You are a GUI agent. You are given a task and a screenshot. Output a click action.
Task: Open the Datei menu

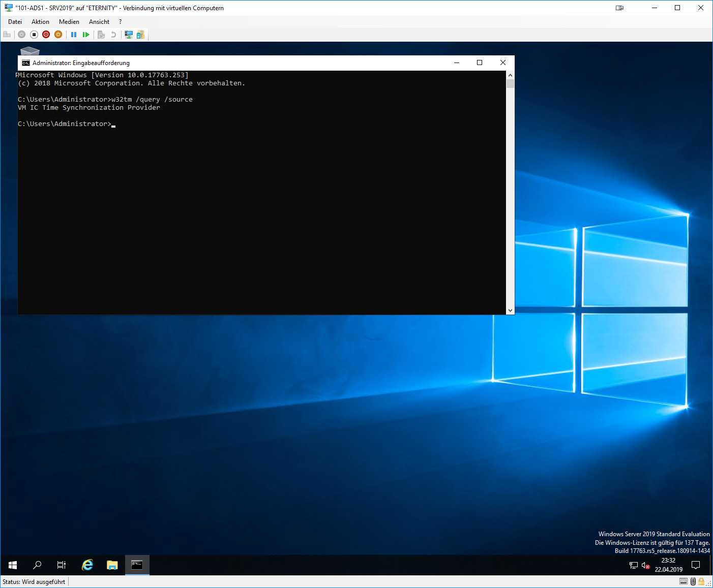coord(15,22)
